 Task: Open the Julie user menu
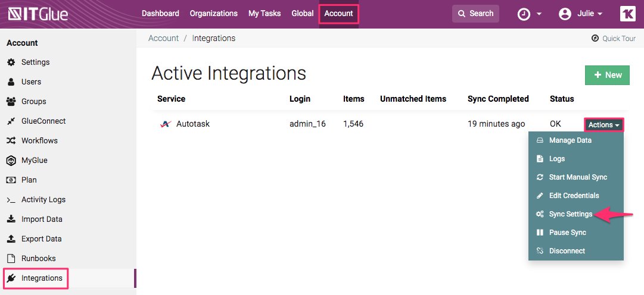point(581,14)
